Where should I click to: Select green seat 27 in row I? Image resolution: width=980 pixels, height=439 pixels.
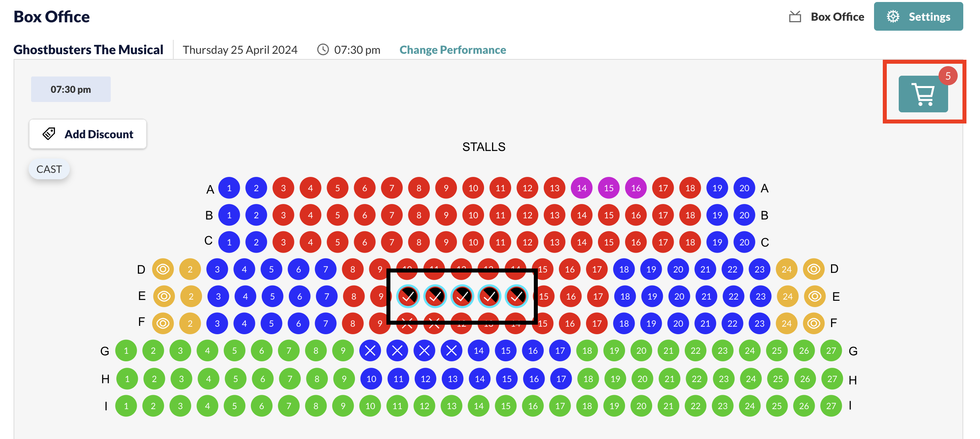click(831, 406)
